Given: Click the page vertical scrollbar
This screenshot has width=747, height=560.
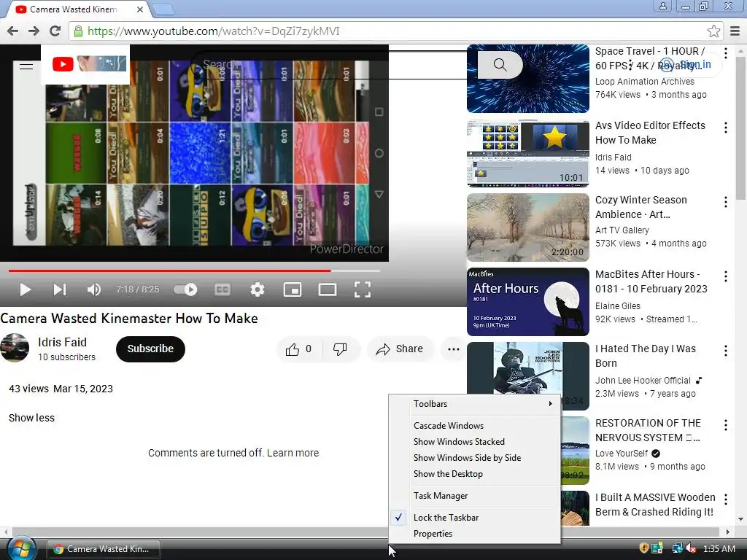Looking at the screenshot, I should [x=741, y=127].
